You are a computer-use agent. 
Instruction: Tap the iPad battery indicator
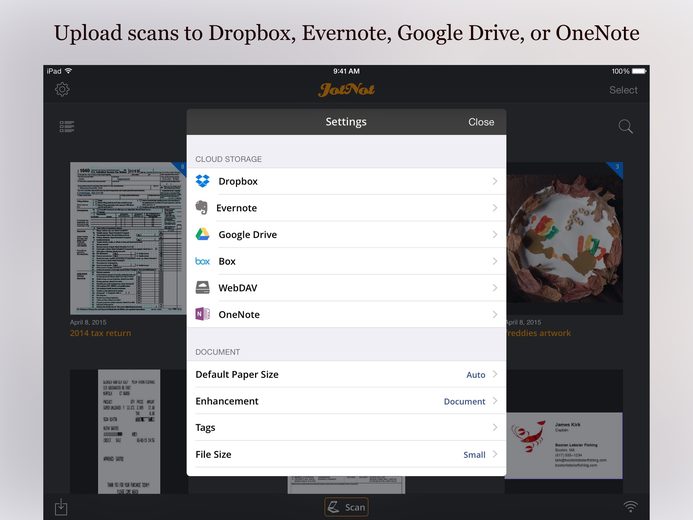point(639,71)
